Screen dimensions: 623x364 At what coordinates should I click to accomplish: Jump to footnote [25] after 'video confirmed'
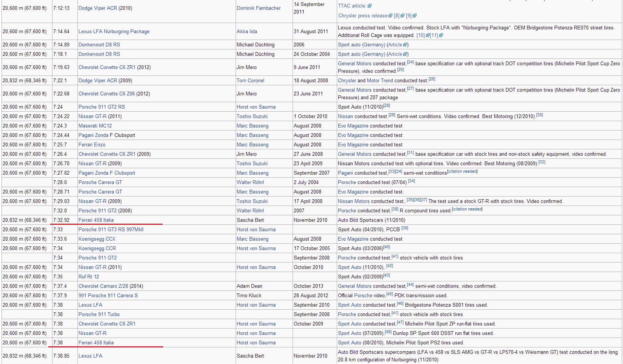401,70
